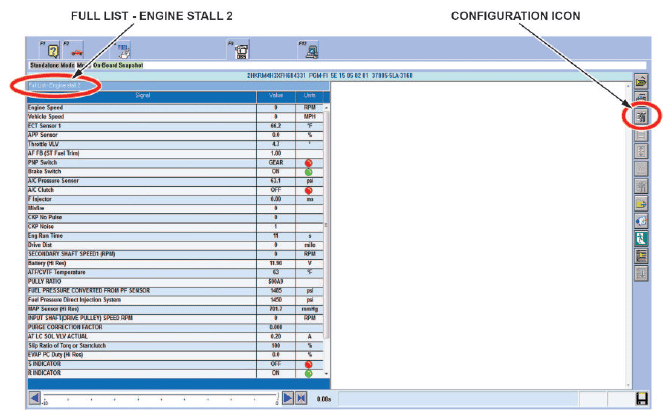
Task: Select the F Injector row
Action: click(175, 199)
